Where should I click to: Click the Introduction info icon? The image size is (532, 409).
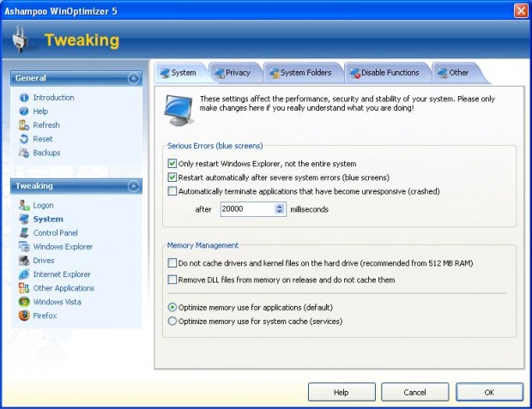(x=24, y=98)
